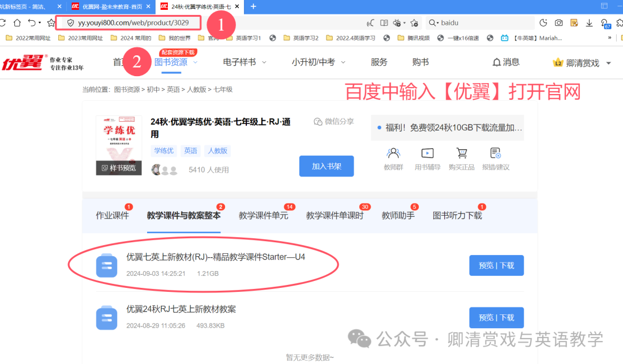Click the read aloud icon
Screen dimensions: 623x364
[x=370, y=23]
